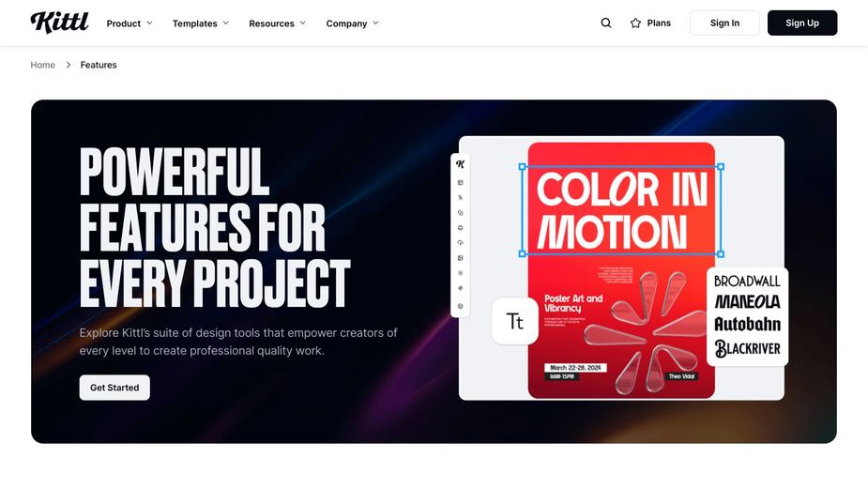868x488 pixels.
Task: Click the Kittl logo in the header
Action: click(x=59, y=23)
